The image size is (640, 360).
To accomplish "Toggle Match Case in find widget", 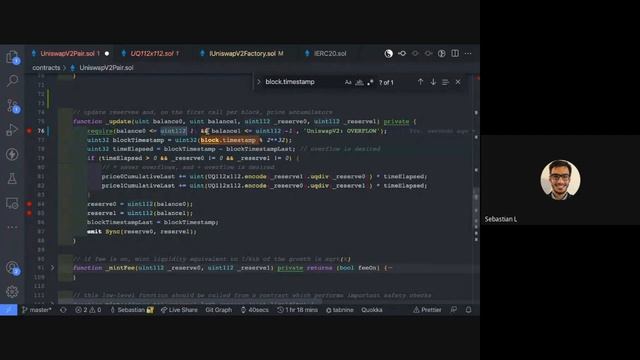I will click(348, 82).
